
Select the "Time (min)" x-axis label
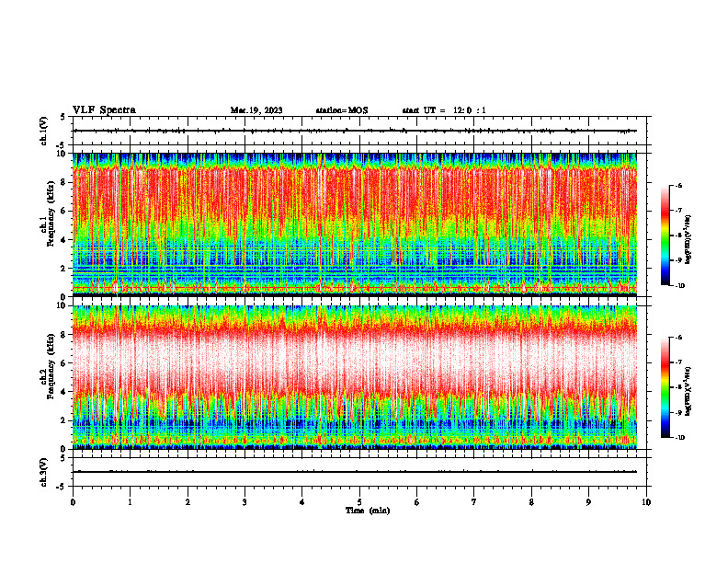[368, 511]
